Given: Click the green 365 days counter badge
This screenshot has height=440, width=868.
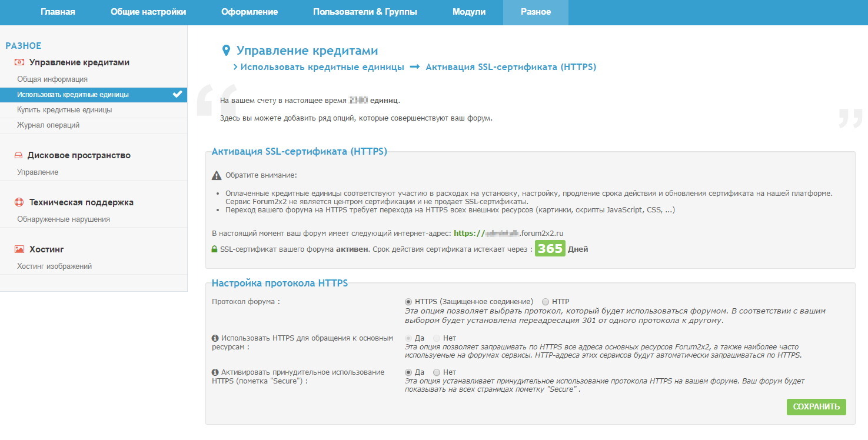Looking at the screenshot, I should click(x=550, y=248).
